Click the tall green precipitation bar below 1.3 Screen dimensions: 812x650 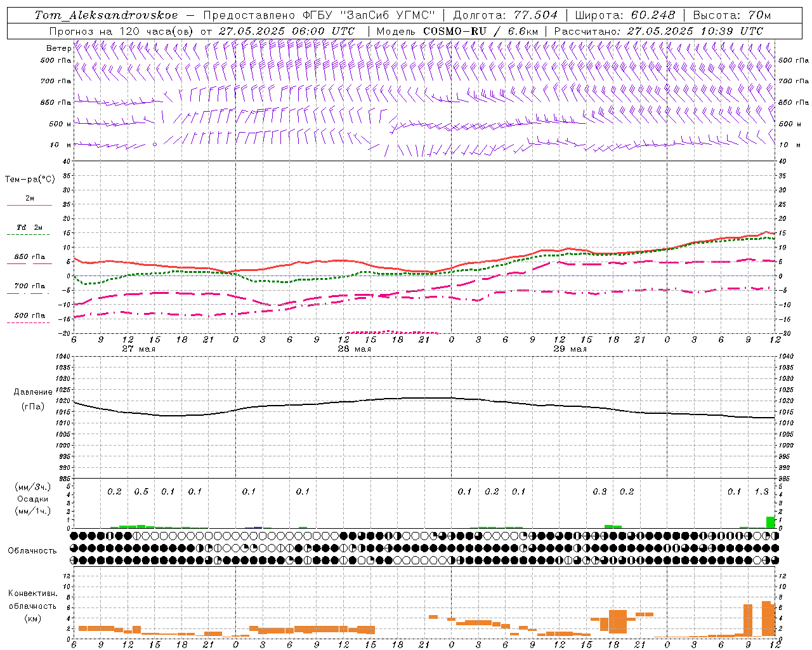point(771,522)
